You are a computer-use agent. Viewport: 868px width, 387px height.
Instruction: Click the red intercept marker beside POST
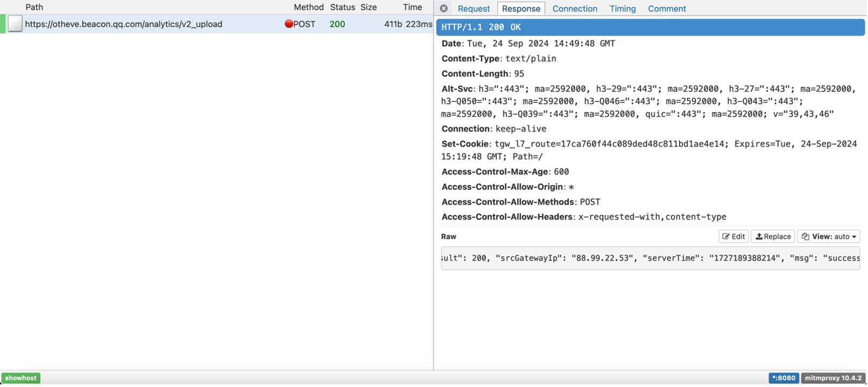point(288,24)
